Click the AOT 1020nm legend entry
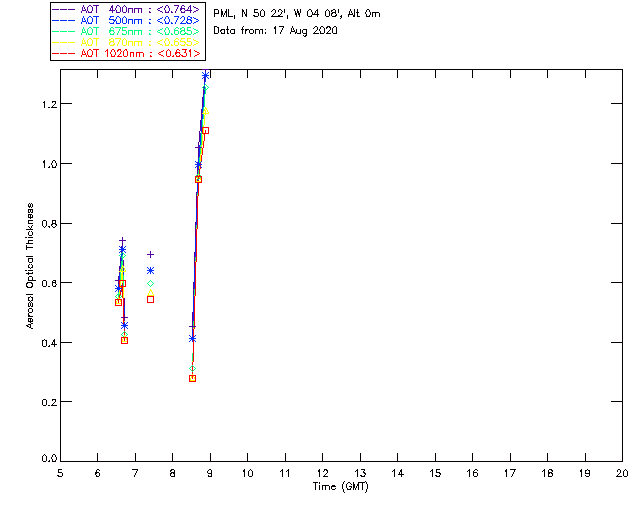This screenshot has height=512, width=640. point(127,53)
